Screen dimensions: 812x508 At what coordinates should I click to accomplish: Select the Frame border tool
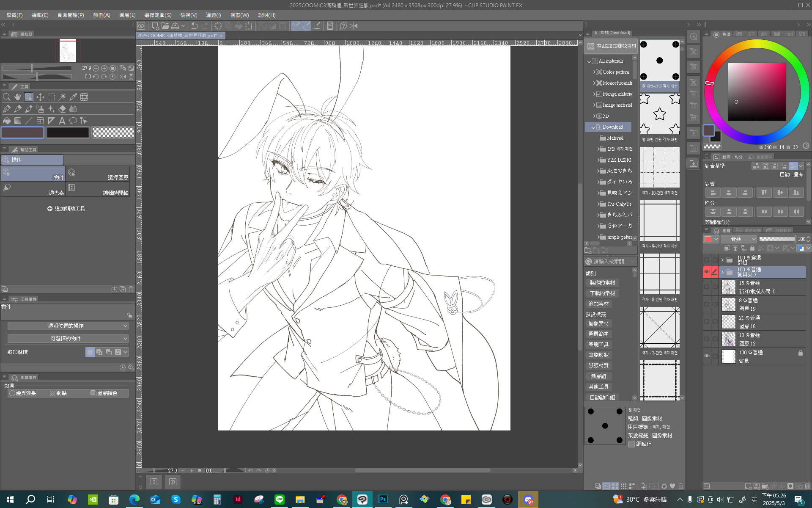(x=40, y=121)
